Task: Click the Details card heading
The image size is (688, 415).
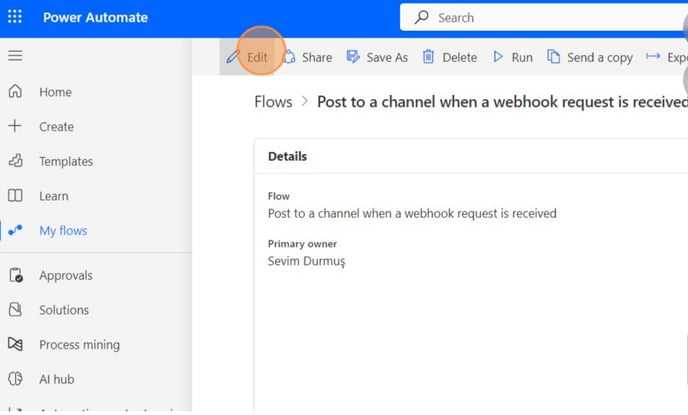Action: tap(287, 156)
